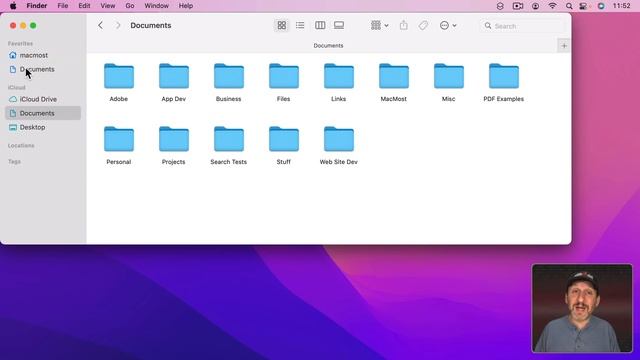This screenshot has height=360, width=640.
Task: Select the Projects folder
Action: (174, 145)
